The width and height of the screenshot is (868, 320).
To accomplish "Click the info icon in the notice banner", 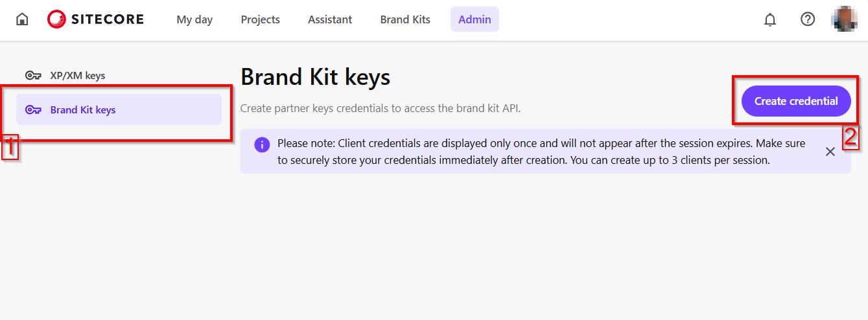I will [262, 144].
